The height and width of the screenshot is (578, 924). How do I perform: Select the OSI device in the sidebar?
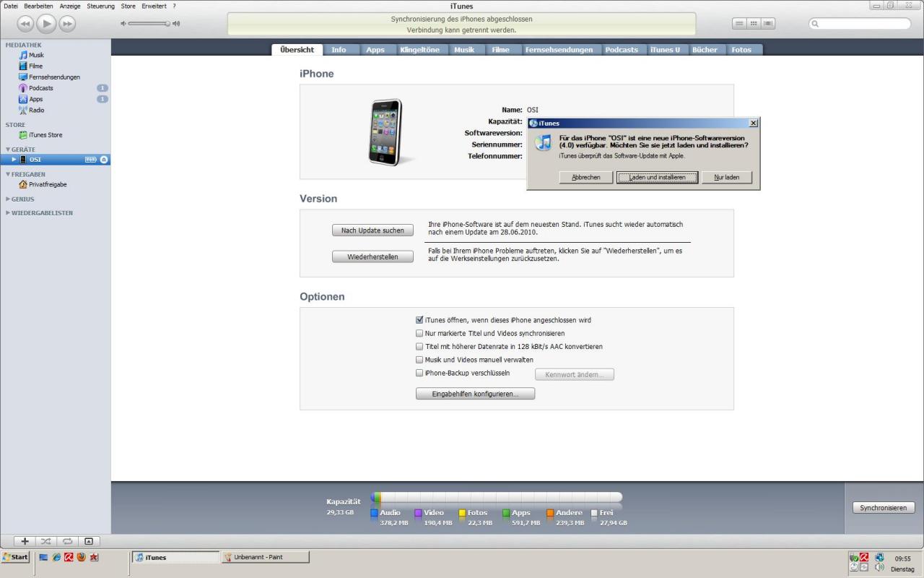[56, 160]
